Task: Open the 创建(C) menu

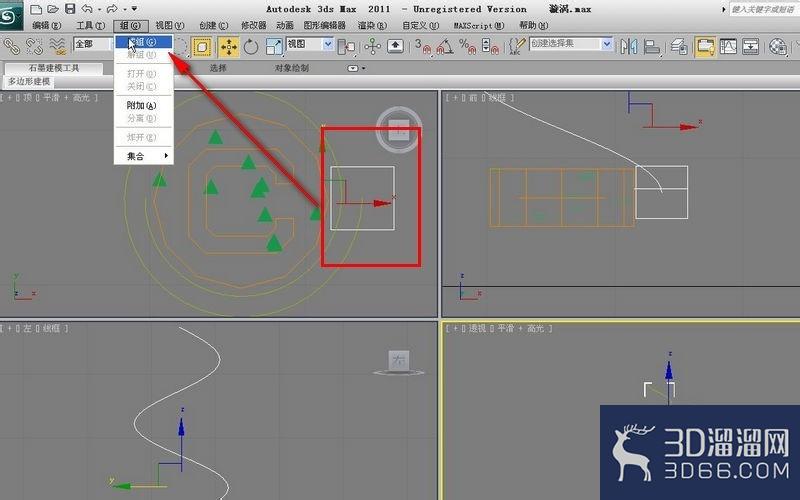Action: [214, 26]
